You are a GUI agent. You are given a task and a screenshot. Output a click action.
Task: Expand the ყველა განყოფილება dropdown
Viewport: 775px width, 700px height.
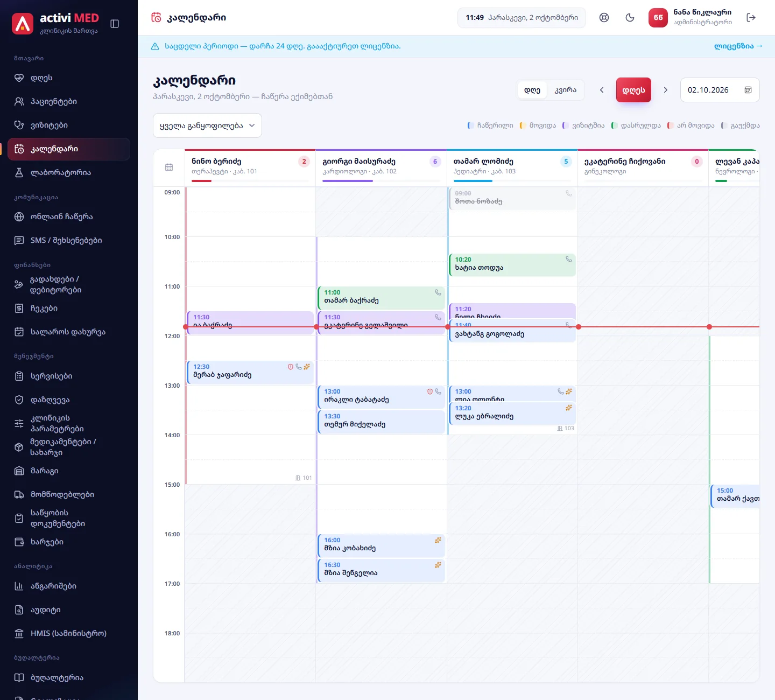click(207, 125)
